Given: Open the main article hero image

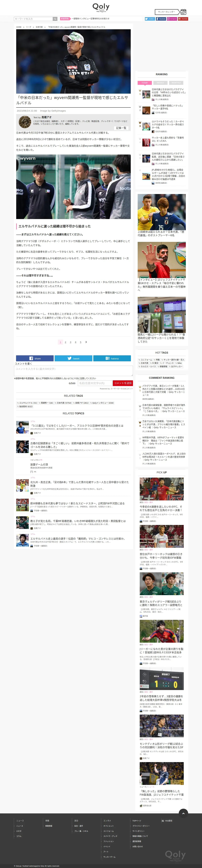Looking at the screenshot, I should coord(73,61).
